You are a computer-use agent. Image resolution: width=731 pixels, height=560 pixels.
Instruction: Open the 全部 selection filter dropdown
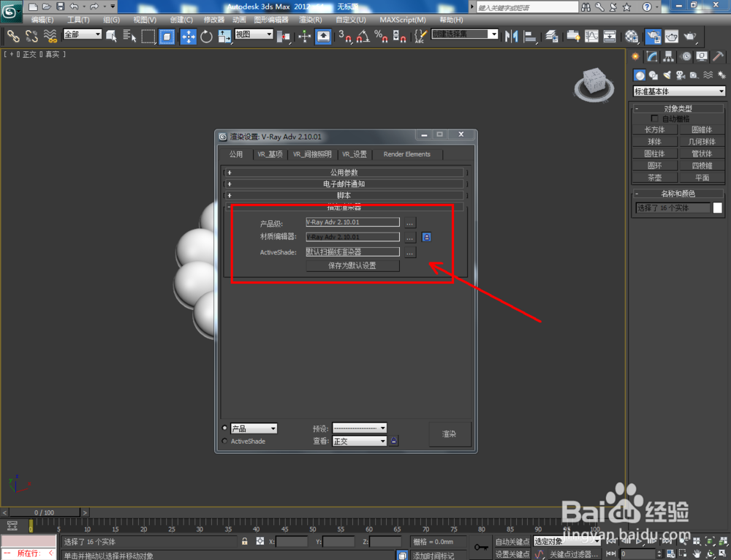pyautogui.click(x=83, y=34)
